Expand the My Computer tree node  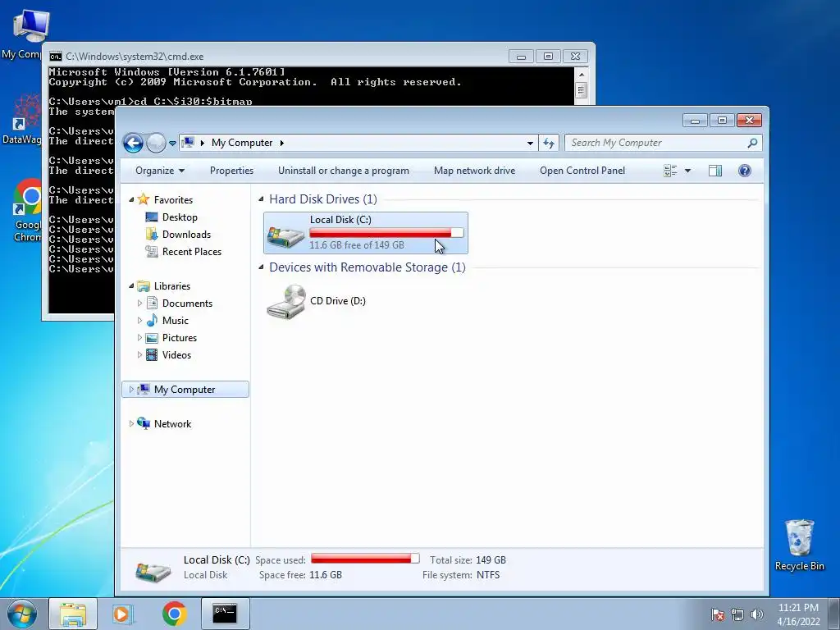tap(131, 390)
